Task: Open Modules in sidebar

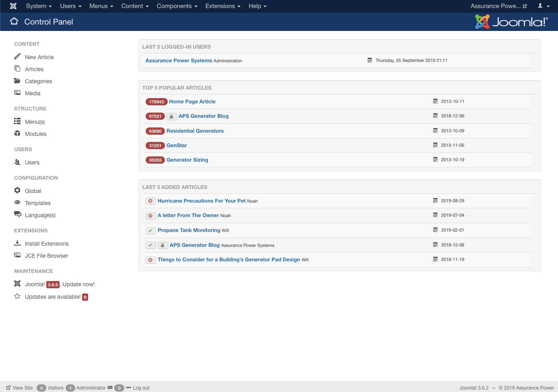Action: tap(36, 134)
